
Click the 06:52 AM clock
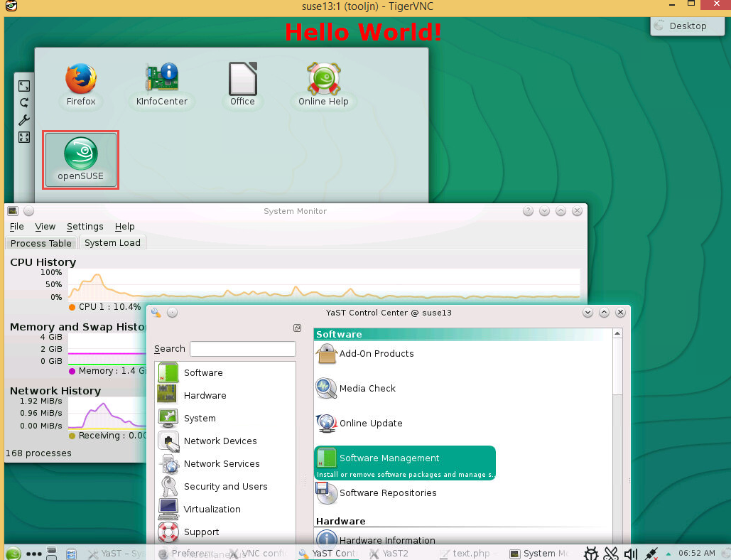(696, 553)
